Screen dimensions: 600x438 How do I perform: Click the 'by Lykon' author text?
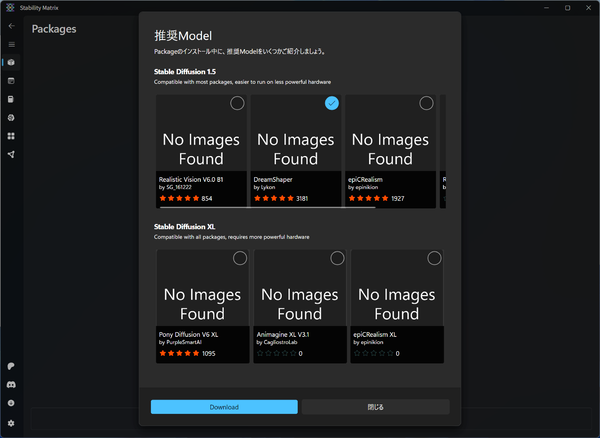(264, 187)
